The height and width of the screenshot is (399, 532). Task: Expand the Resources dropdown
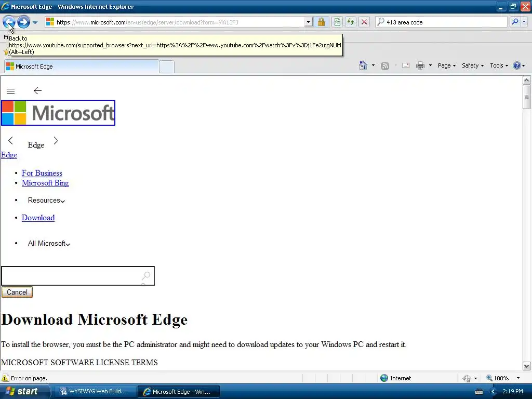(x=46, y=201)
